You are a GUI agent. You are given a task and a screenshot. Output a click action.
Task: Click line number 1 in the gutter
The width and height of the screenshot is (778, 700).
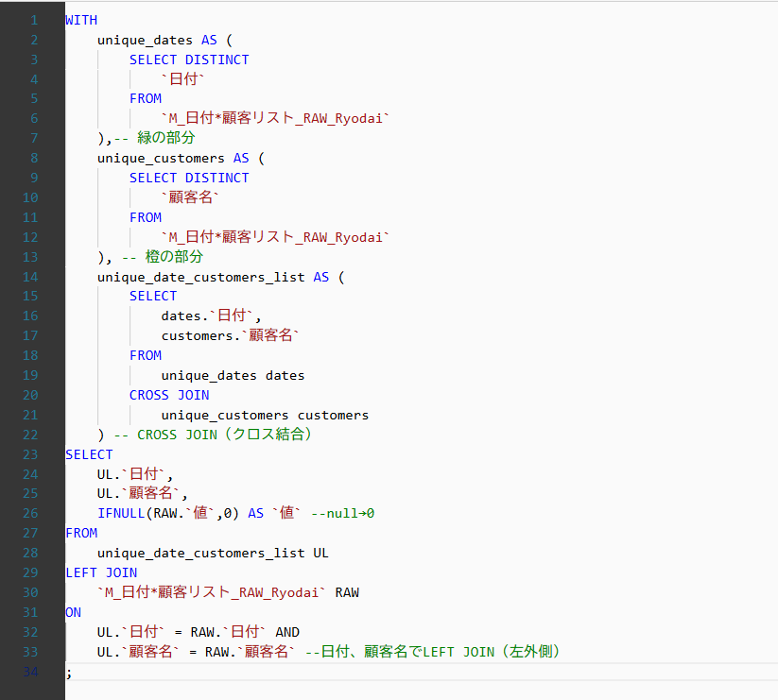(x=34, y=21)
